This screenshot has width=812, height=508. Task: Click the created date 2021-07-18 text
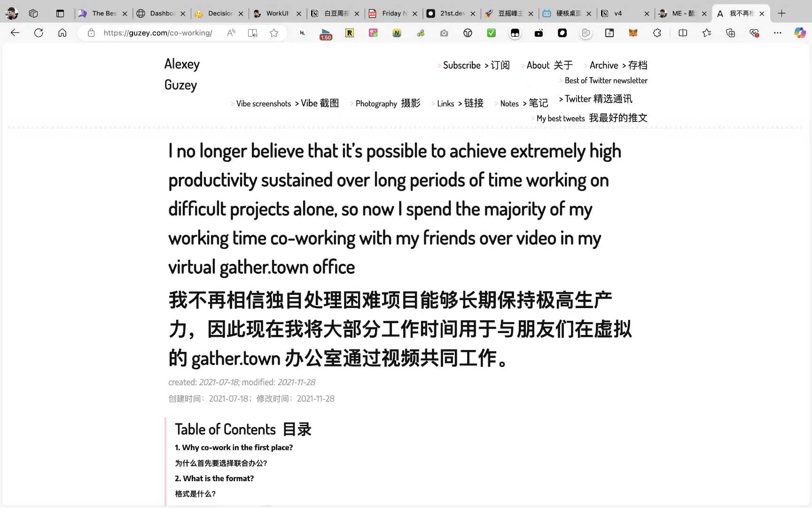coord(219,382)
